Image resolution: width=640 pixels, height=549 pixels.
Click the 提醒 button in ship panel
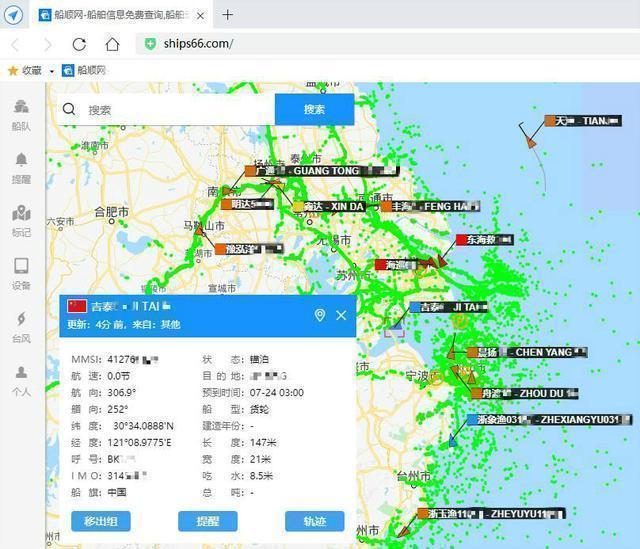click(208, 521)
